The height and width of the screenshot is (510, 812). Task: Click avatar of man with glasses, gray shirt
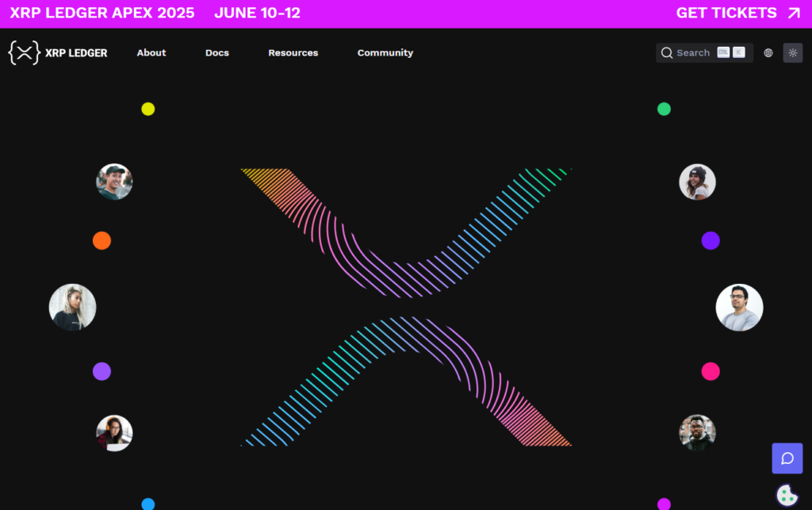click(739, 307)
